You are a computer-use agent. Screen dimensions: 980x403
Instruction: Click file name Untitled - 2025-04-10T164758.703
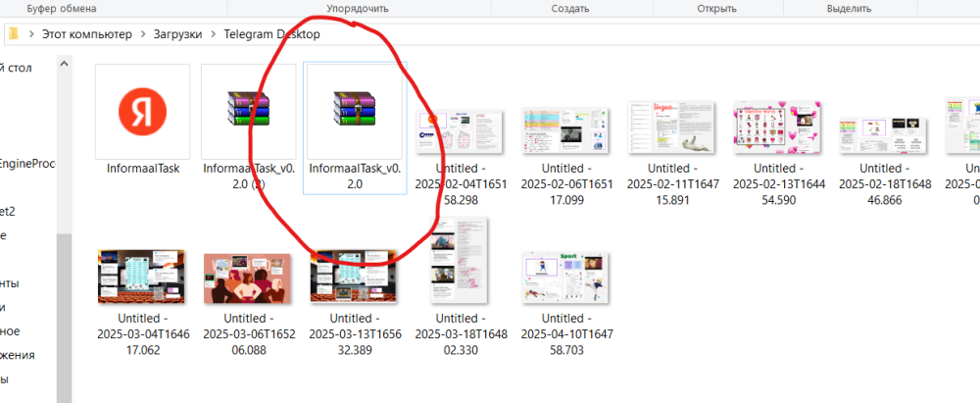click(566, 334)
